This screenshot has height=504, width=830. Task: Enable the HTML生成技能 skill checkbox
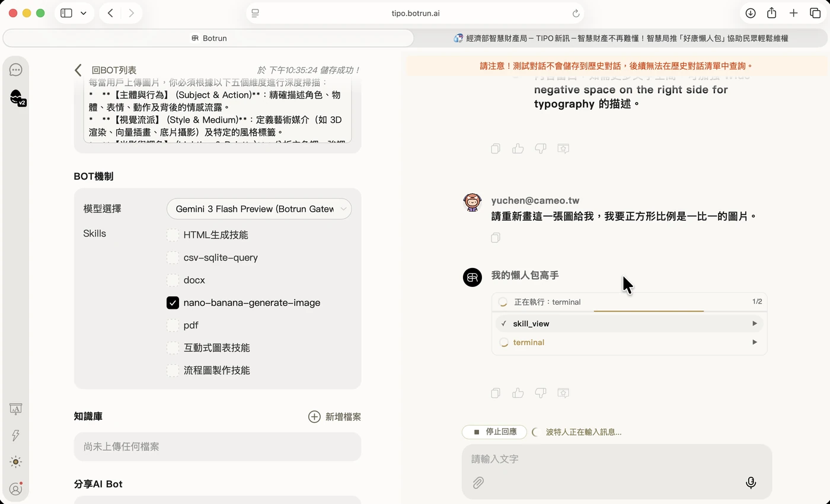[173, 235]
